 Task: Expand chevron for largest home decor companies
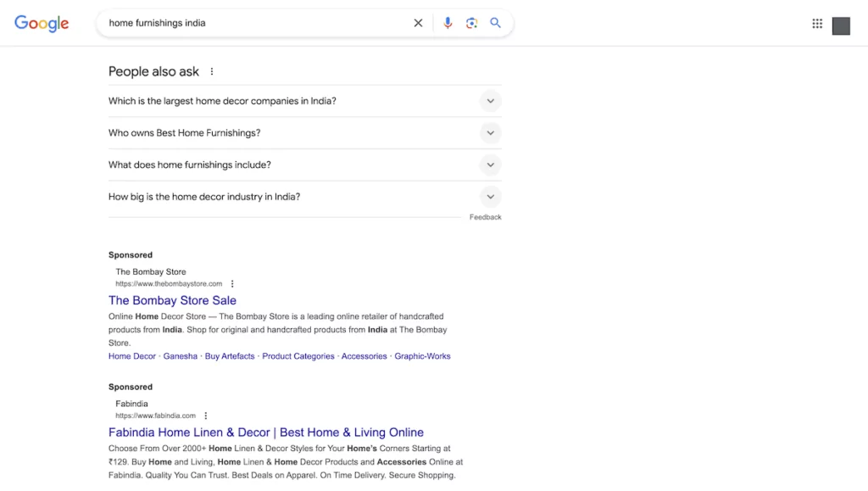tap(490, 101)
